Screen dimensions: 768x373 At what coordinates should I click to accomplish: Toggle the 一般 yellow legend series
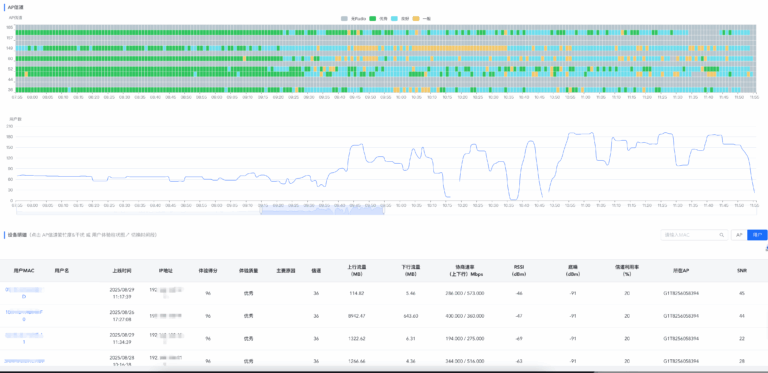tap(423, 18)
